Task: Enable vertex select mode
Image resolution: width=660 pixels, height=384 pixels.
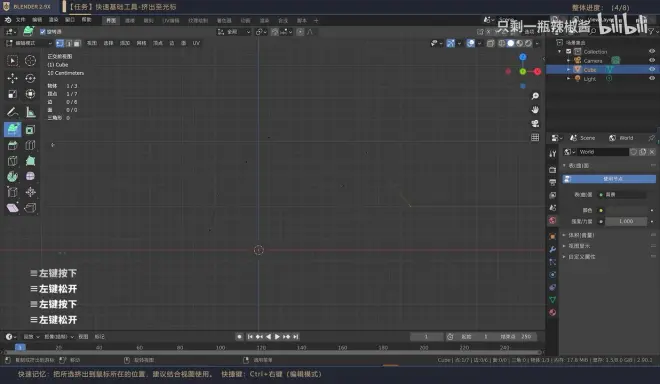Action: [60, 43]
